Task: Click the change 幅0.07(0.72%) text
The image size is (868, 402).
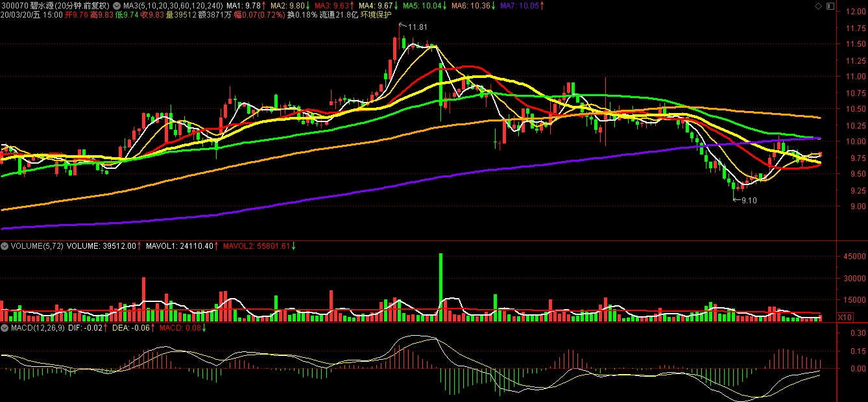Action: 259,14
